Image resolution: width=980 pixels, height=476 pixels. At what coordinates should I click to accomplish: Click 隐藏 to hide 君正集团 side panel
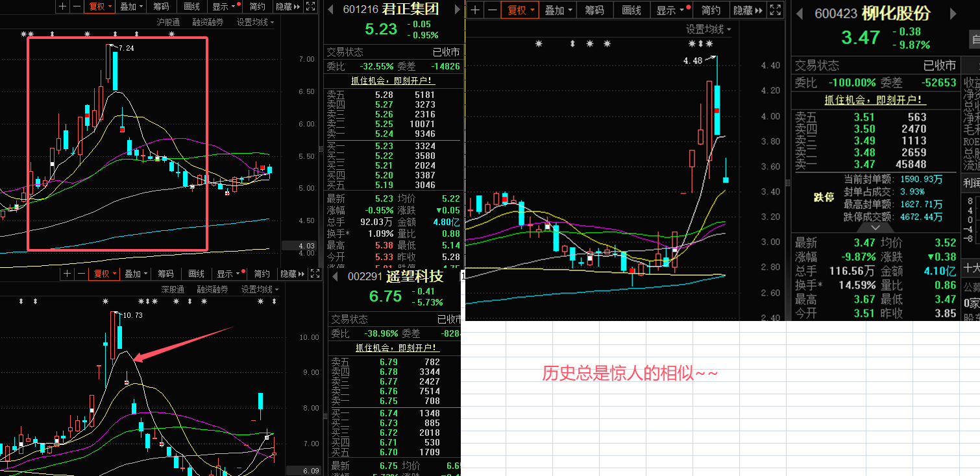point(288,6)
